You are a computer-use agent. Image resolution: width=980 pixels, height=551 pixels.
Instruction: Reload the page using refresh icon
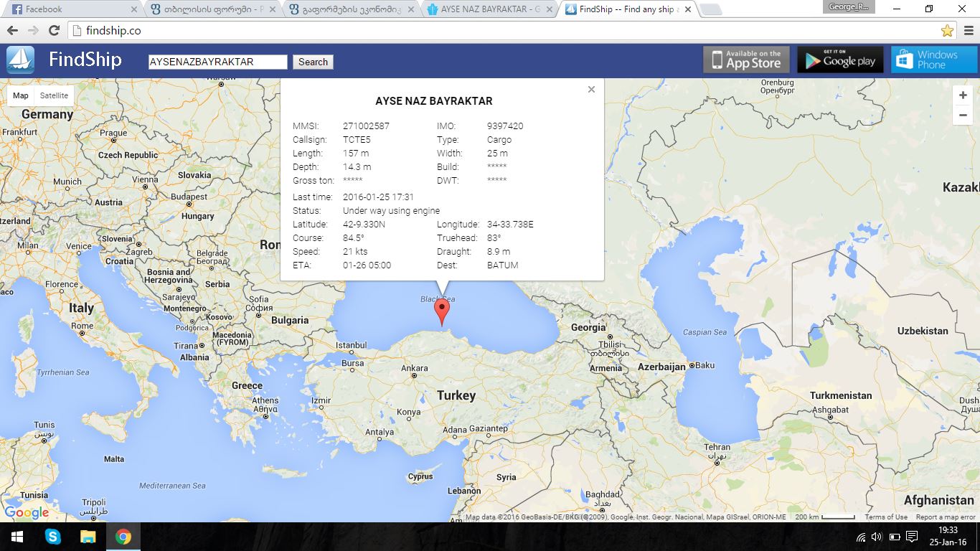[x=54, y=31]
